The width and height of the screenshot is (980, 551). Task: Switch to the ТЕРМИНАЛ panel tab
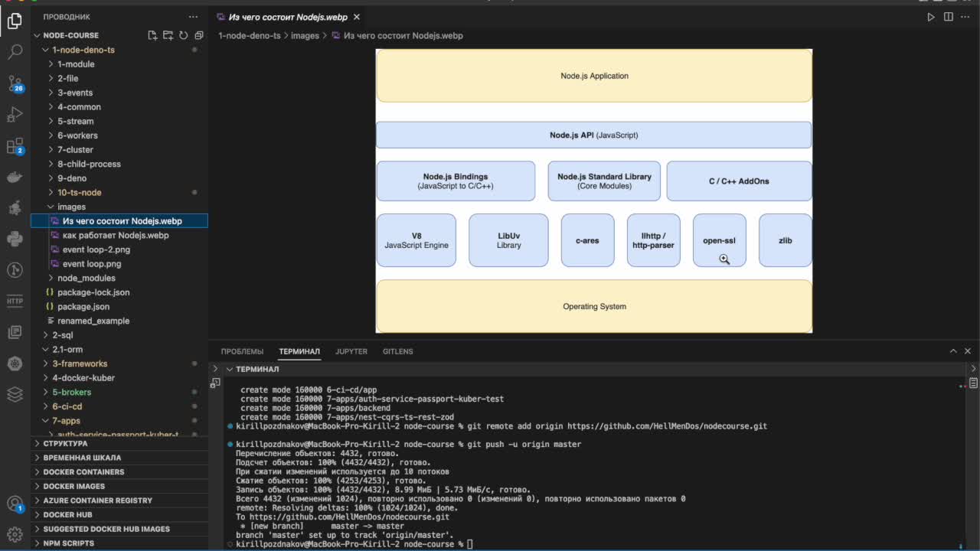click(299, 351)
